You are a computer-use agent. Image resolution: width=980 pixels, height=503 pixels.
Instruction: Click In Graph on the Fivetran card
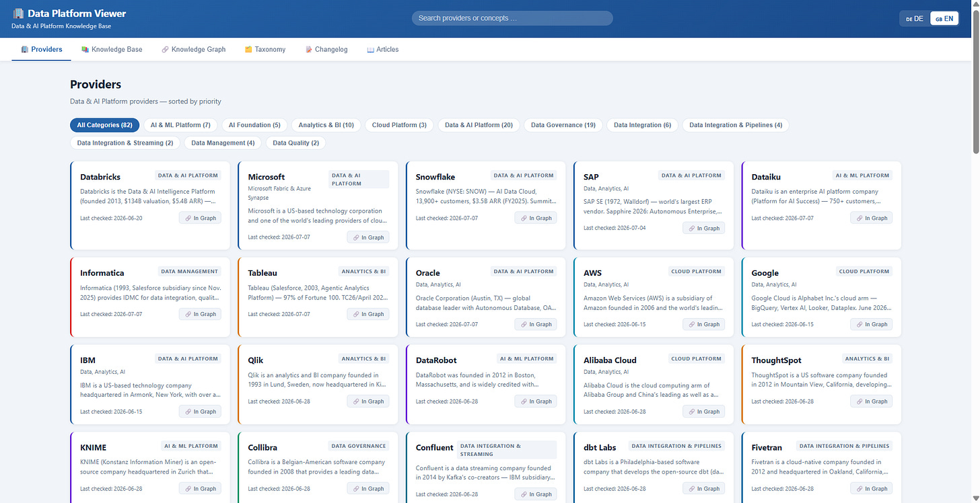click(x=872, y=489)
